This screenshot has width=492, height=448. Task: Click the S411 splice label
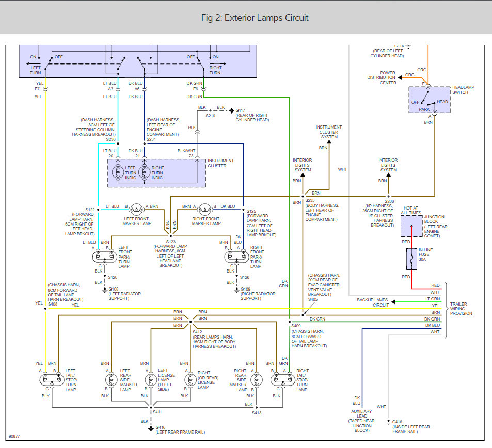157,412
